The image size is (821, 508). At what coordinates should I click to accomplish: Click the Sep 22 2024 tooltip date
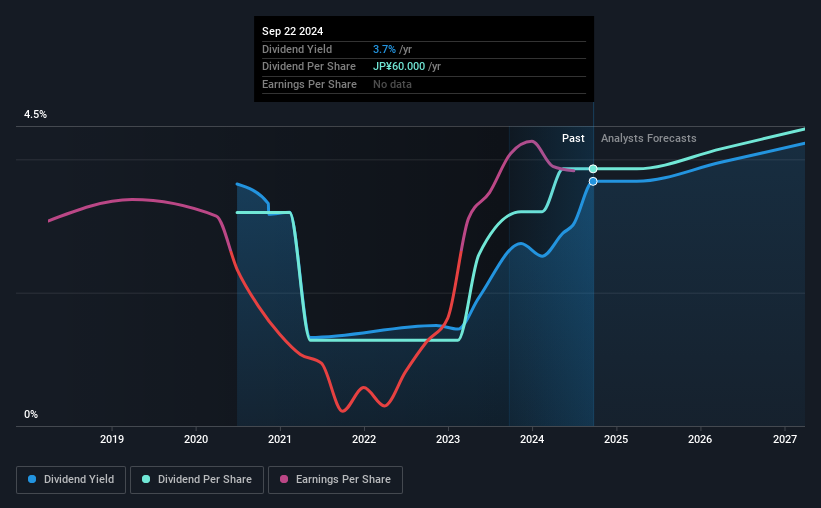click(292, 31)
